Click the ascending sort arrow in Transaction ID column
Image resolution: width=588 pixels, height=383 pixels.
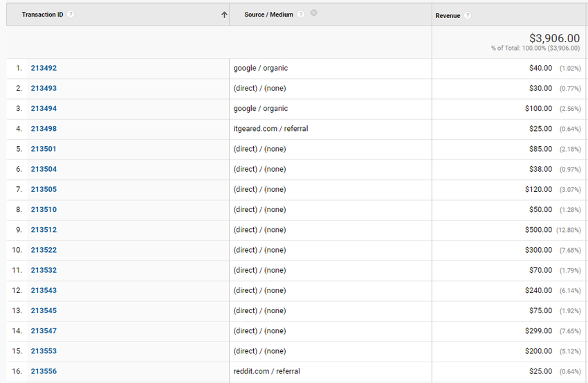224,15
